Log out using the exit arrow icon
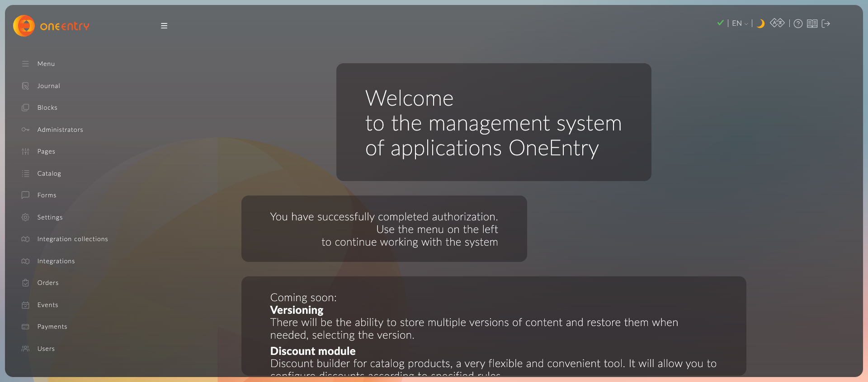Screen dimensions: 868x382 click(826, 23)
